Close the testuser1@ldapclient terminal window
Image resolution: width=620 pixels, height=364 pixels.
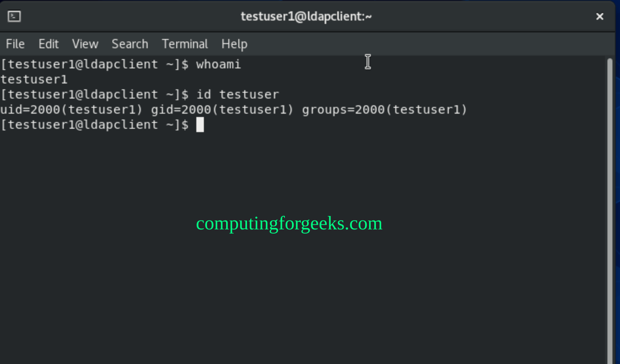click(x=599, y=16)
